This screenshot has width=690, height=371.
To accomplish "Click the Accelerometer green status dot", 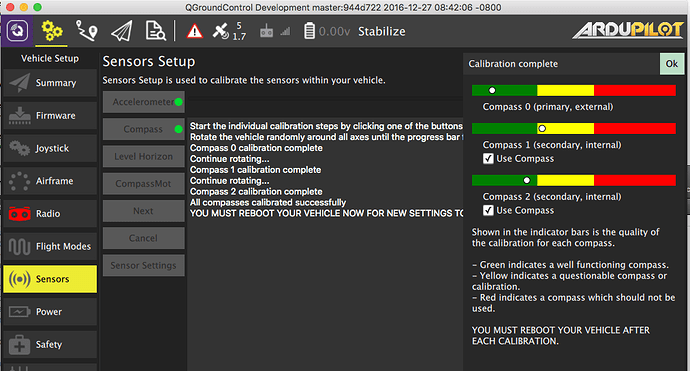I will pyautogui.click(x=178, y=102).
